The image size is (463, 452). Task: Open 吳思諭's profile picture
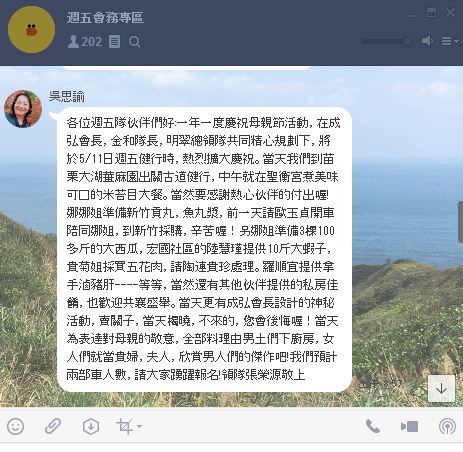[23, 109]
